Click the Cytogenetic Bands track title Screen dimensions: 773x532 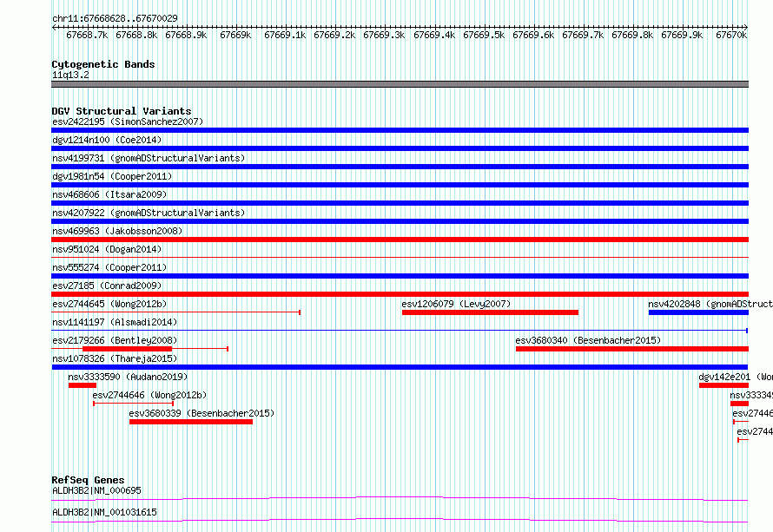point(103,64)
